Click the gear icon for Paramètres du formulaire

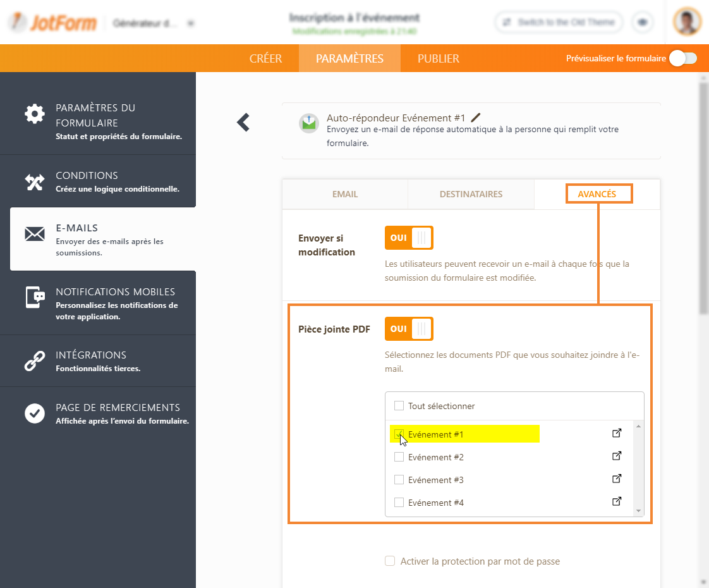click(x=35, y=114)
